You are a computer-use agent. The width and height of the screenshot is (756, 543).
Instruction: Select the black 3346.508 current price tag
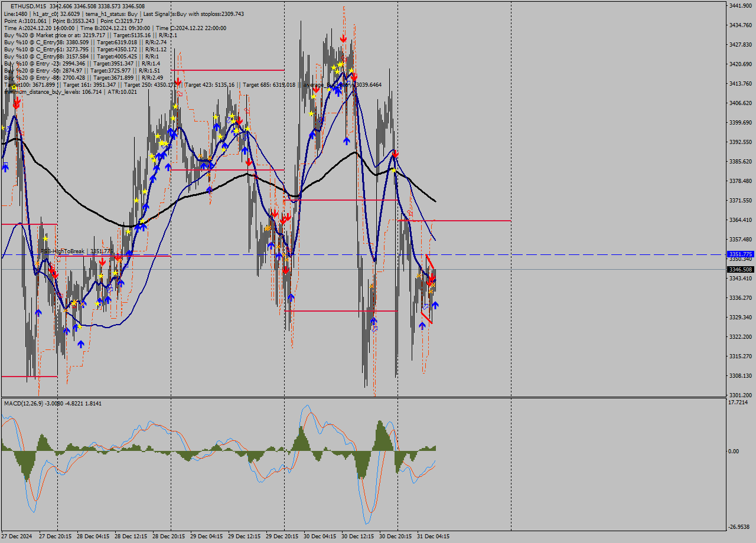point(741,269)
